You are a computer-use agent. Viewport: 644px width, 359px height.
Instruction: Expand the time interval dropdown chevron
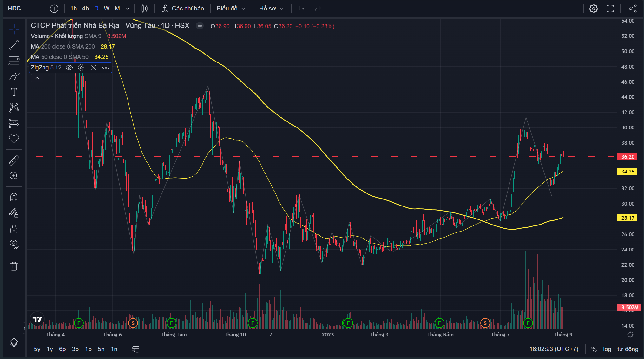[128, 9]
